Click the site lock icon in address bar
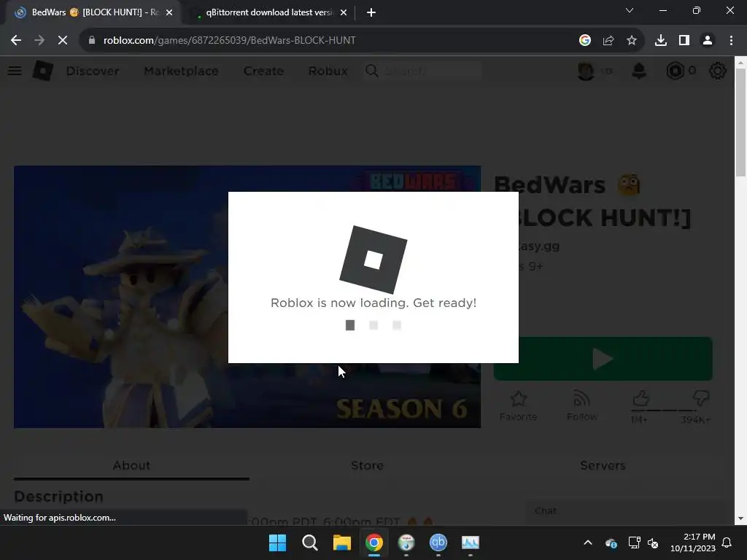 (x=92, y=41)
